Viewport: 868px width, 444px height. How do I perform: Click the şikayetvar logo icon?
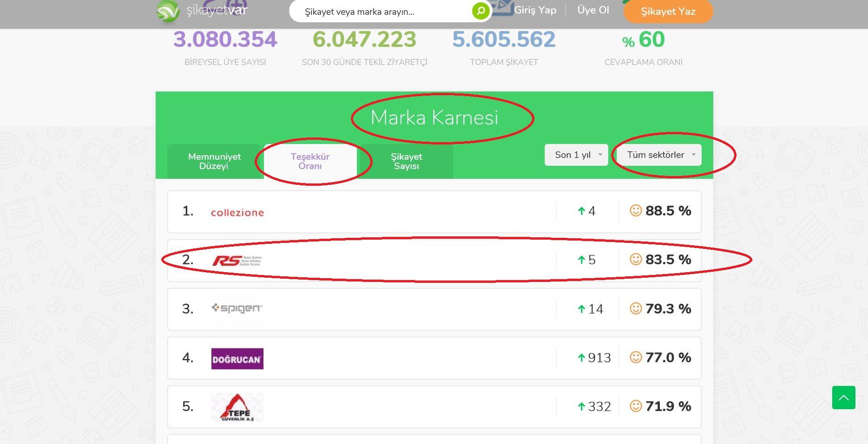tap(168, 11)
